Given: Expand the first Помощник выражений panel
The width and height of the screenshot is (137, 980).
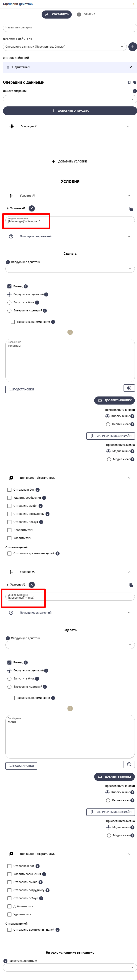Looking at the screenshot, I should pos(70,236).
